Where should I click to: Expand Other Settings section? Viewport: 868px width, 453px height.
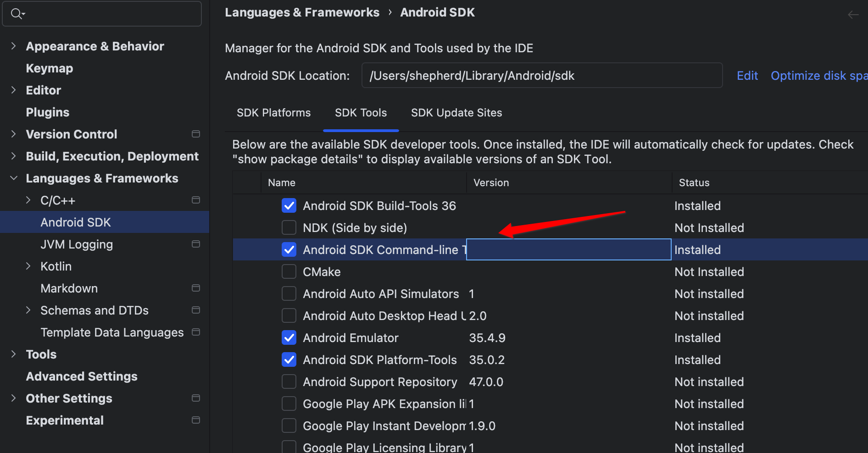click(x=14, y=398)
